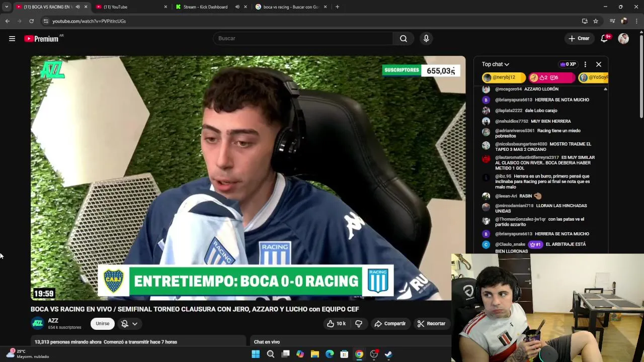Open Chrome three-dot menu
This screenshot has height=362, width=644.
pos(637,21)
